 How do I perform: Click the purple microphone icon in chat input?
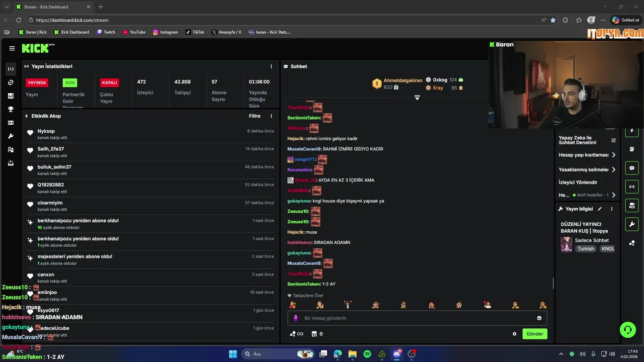296,318
